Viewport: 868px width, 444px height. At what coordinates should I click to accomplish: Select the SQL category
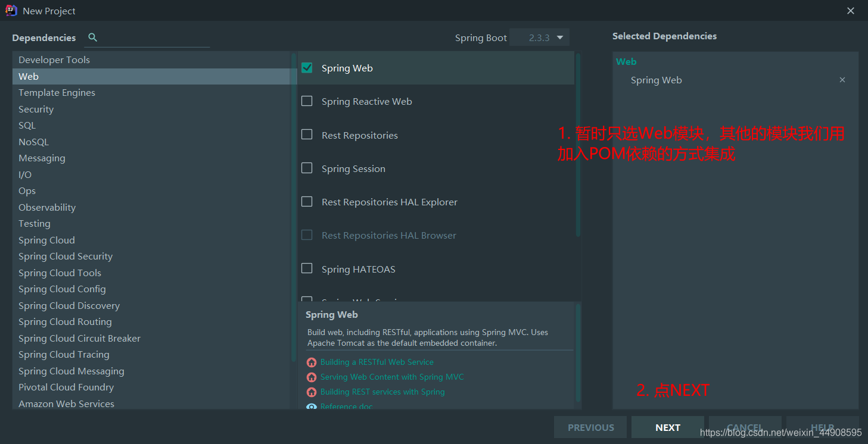[152, 125]
